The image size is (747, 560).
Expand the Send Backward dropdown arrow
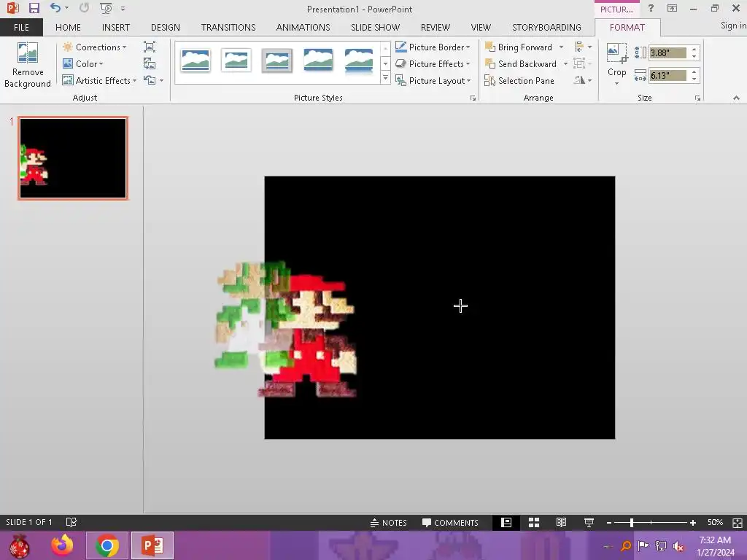[565, 64]
